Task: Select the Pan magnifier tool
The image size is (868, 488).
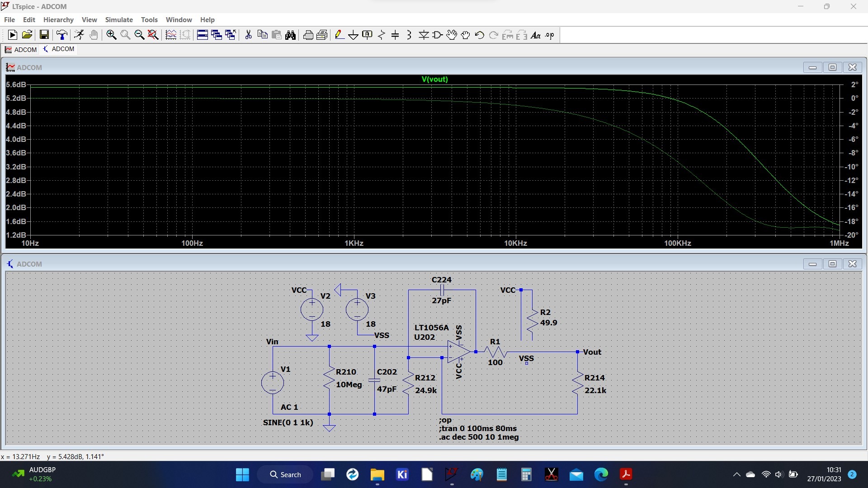Action: 125,35
